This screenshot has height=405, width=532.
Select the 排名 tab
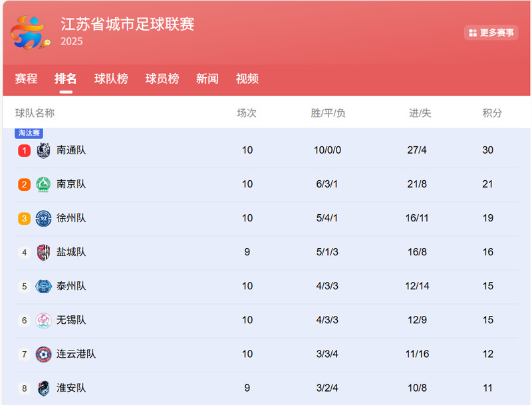coord(65,78)
